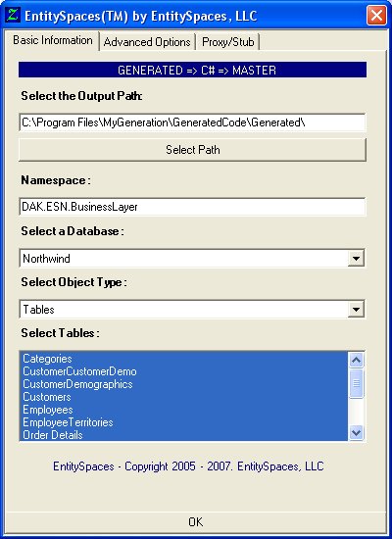
Task: Click the table list scroll down arrow
Action: [x=357, y=432]
